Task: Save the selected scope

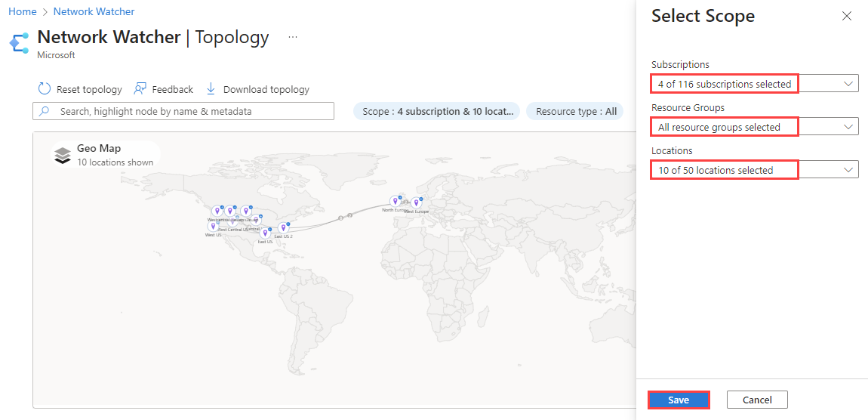Action: 679,400
